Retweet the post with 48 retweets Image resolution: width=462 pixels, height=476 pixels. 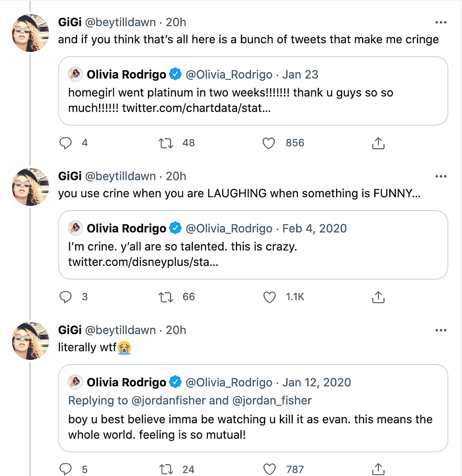(166, 143)
